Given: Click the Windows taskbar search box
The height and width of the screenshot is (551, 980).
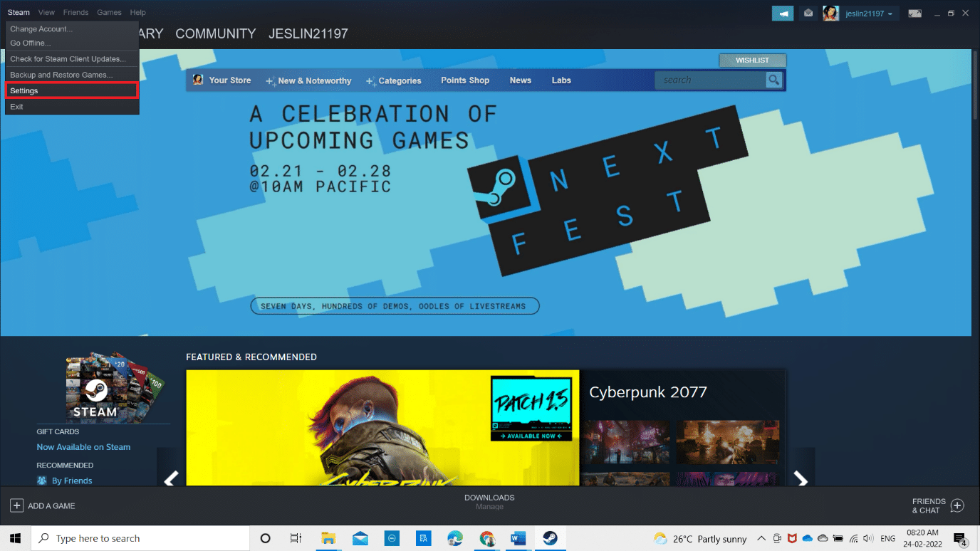Looking at the screenshot, I should 140,538.
